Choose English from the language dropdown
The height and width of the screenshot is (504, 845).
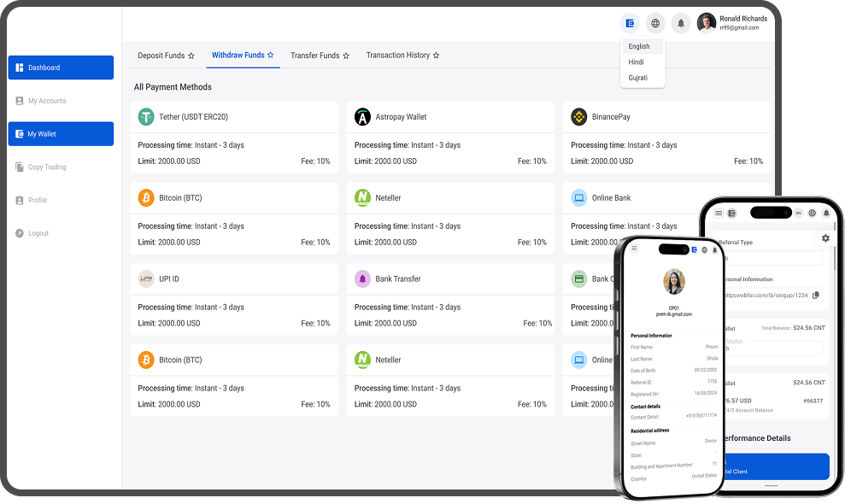[x=639, y=46]
